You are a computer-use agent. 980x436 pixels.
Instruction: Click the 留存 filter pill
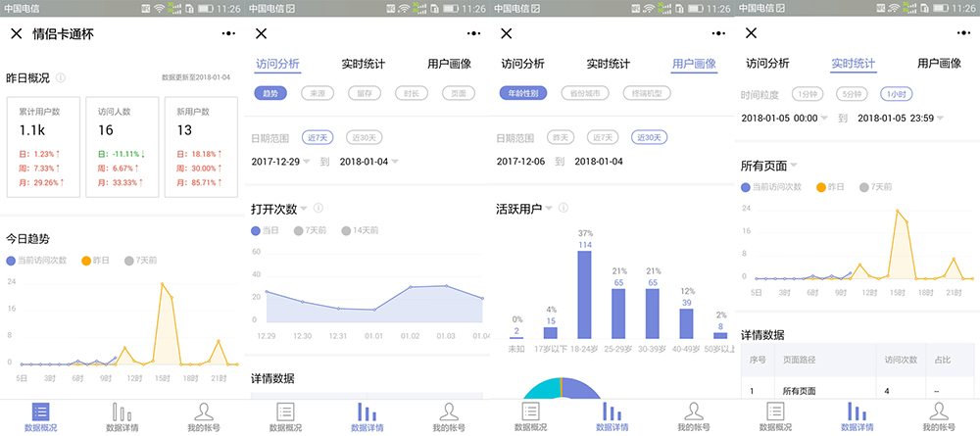pos(365,93)
